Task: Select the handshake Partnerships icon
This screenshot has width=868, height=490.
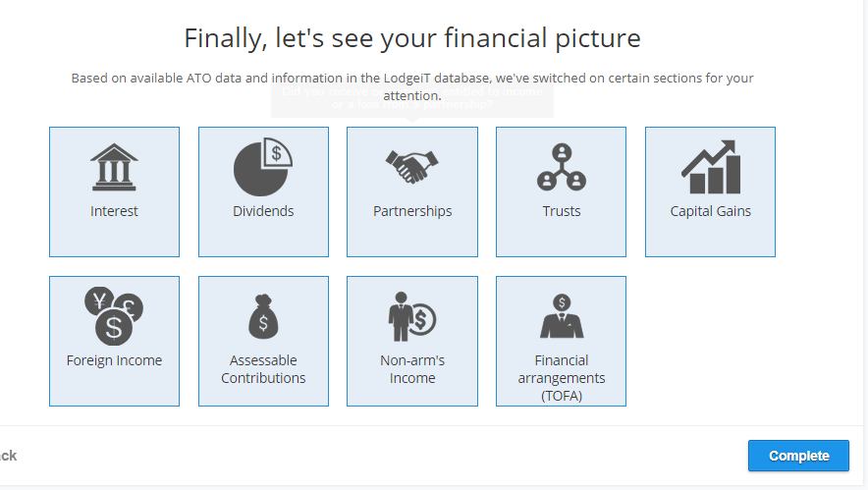Action: pos(411,167)
